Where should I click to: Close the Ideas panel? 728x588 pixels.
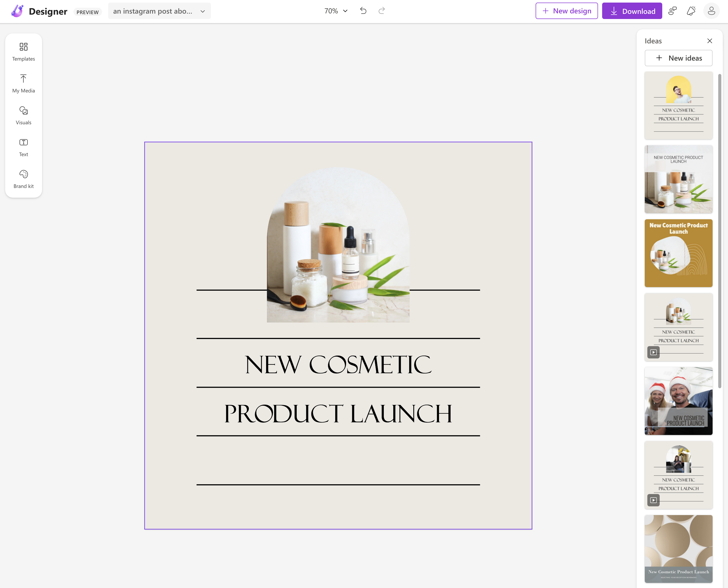709,41
